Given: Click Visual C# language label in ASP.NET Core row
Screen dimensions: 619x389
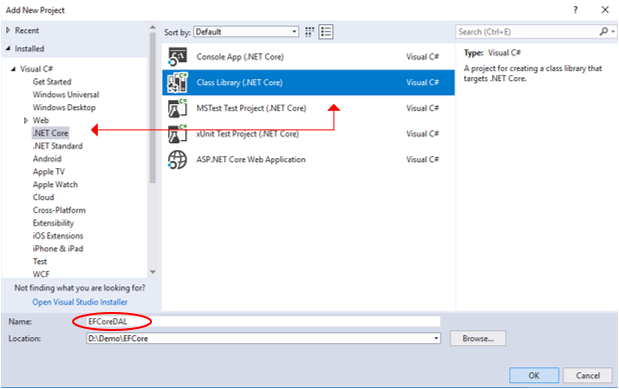Looking at the screenshot, I should [422, 160].
